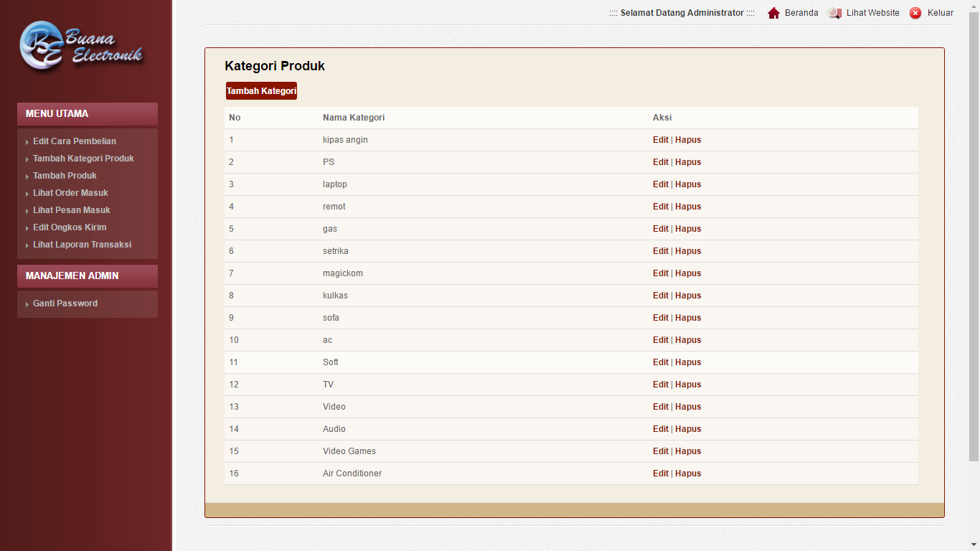This screenshot has height=551, width=980.
Task: Log out via the Keluar link
Action: [941, 13]
